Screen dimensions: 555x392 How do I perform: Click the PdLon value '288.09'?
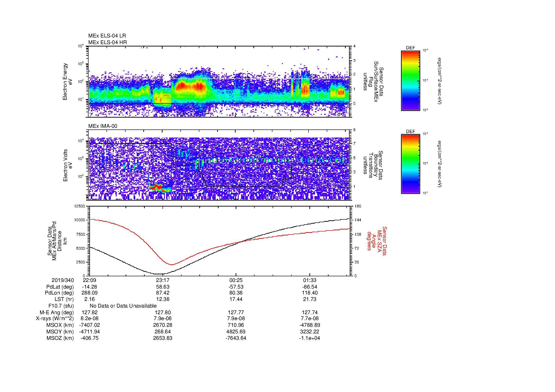click(x=89, y=293)
